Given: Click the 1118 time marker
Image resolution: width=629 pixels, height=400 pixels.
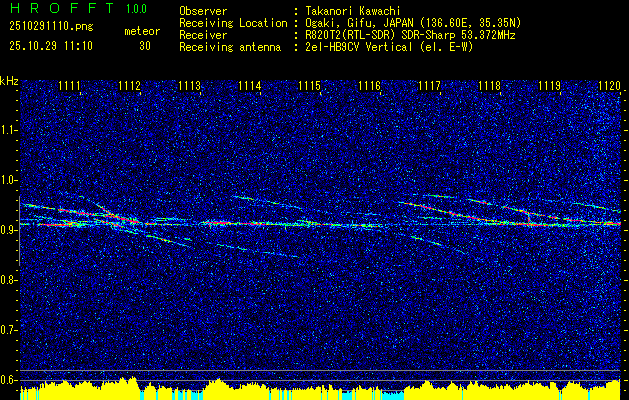Looking at the screenshot, I should tap(490, 86).
